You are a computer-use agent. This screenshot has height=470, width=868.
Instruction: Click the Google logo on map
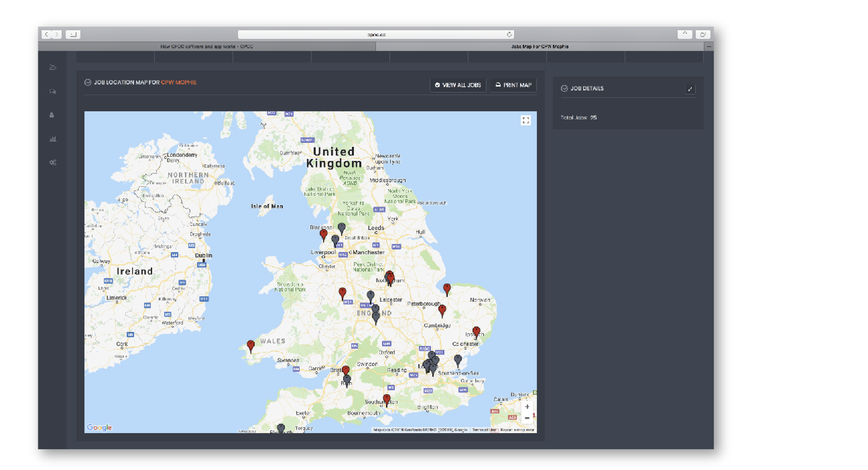tap(100, 427)
